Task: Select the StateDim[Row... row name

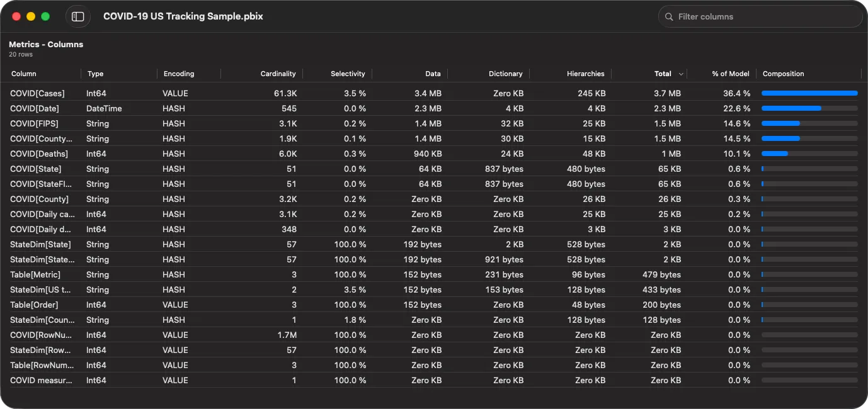Action: coord(40,350)
